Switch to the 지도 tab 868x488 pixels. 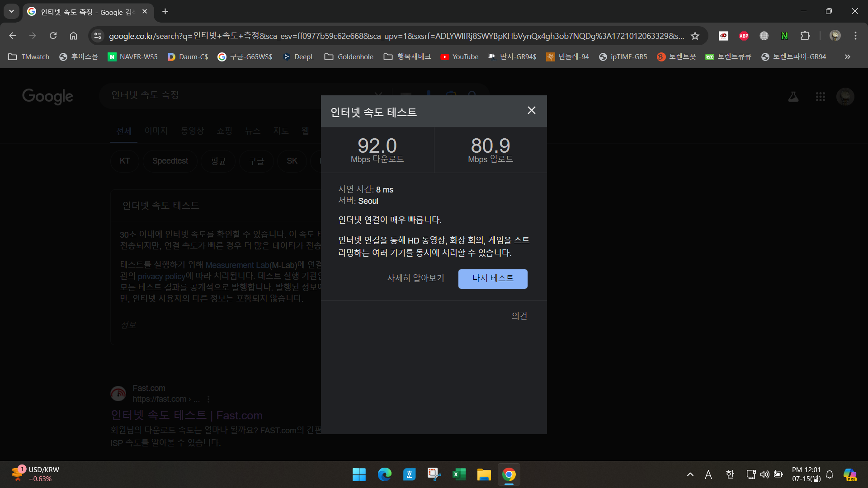coord(281,131)
